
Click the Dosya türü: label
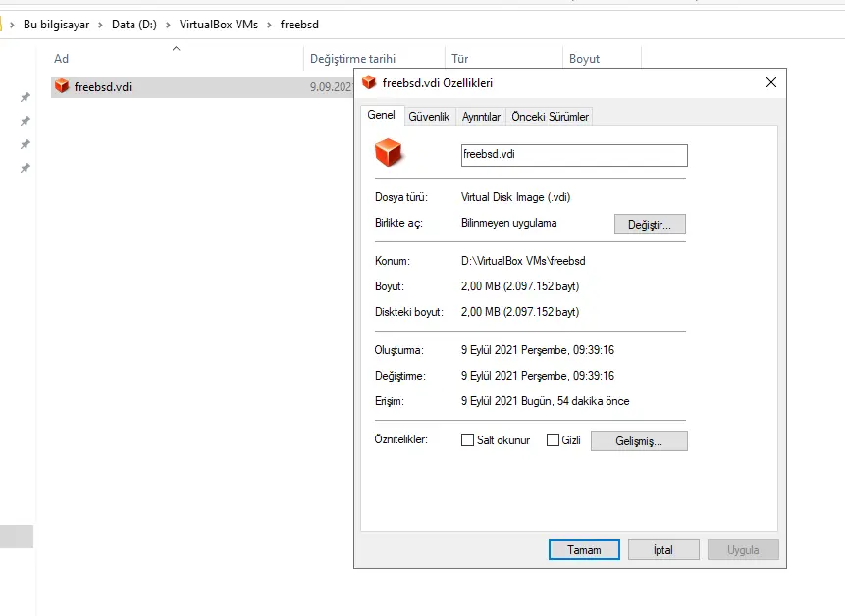401,197
